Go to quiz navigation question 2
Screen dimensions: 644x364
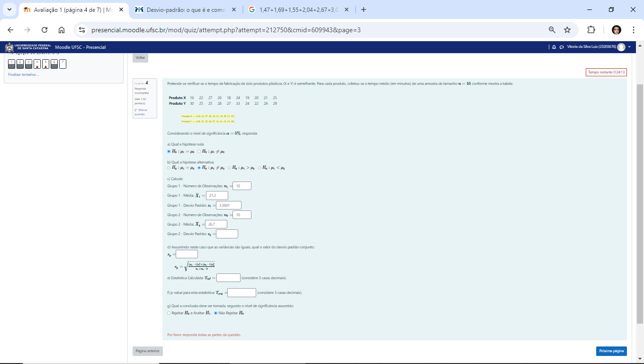(20, 64)
